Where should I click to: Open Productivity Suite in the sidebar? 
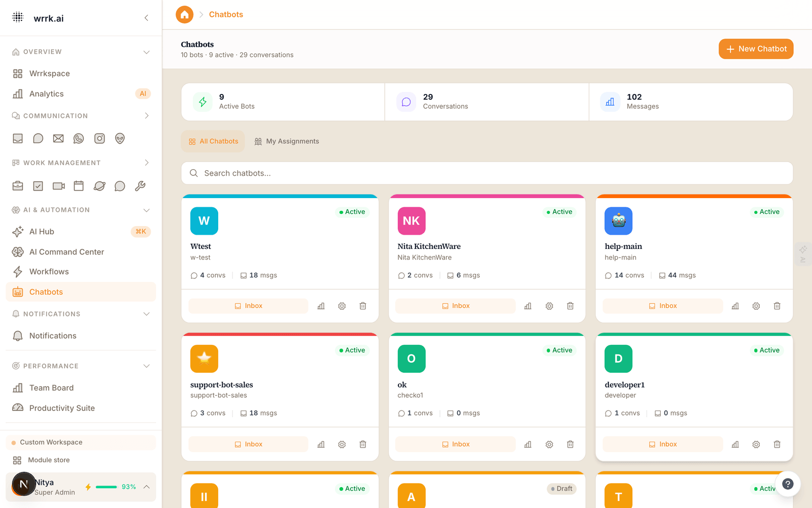[x=81, y=408]
